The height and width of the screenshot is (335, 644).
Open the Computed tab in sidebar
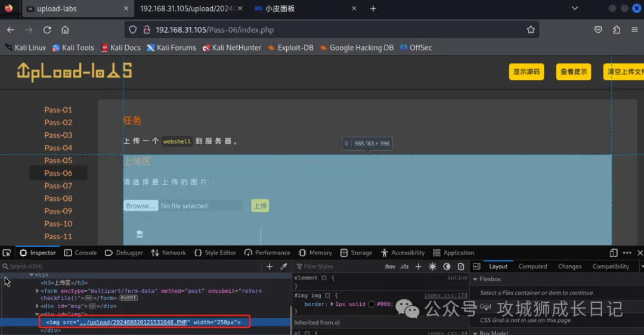pyautogui.click(x=532, y=266)
